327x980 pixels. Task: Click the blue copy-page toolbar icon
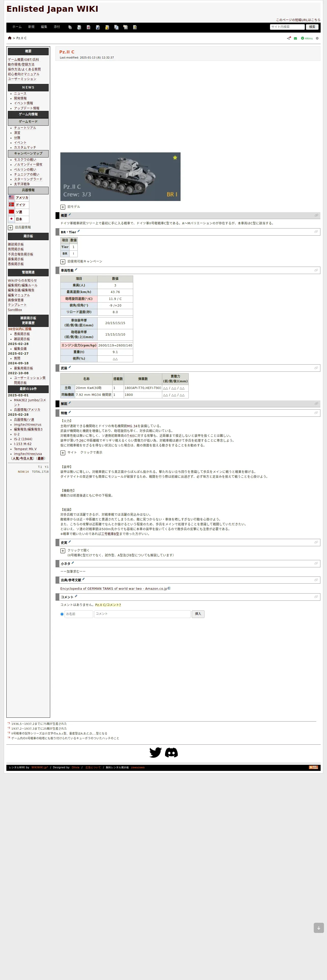pos(116,27)
